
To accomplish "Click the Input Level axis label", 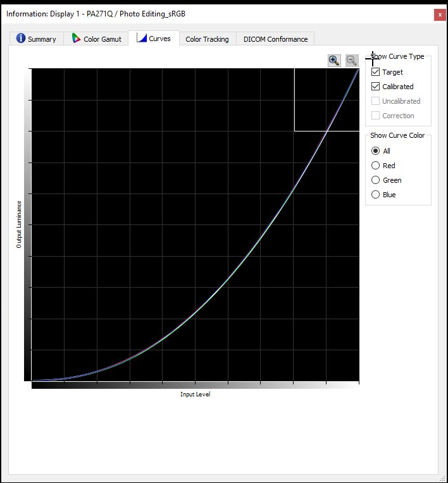I will [x=195, y=394].
